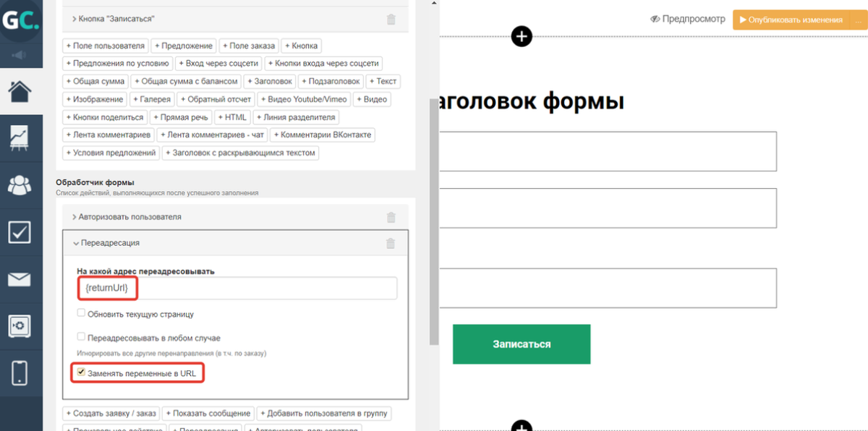Add Создать заявку / заказ action
This screenshot has width=868, height=431.
111,414
